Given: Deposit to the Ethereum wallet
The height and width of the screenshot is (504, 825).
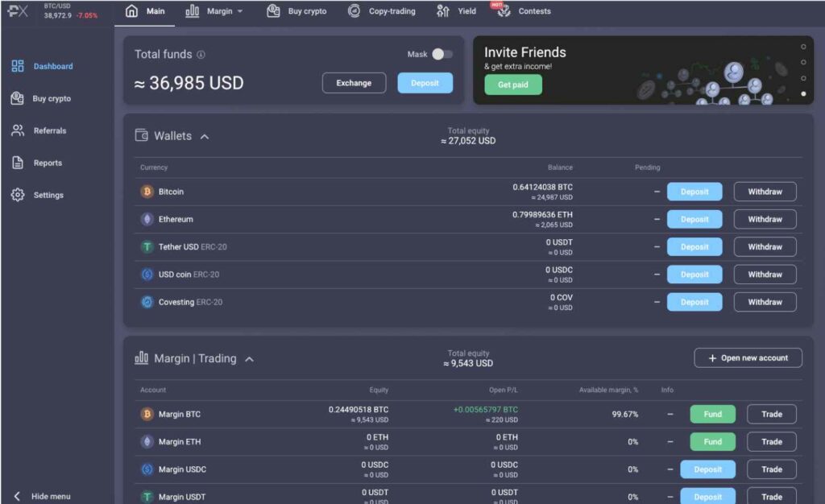Looking at the screenshot, I should 694,219.
